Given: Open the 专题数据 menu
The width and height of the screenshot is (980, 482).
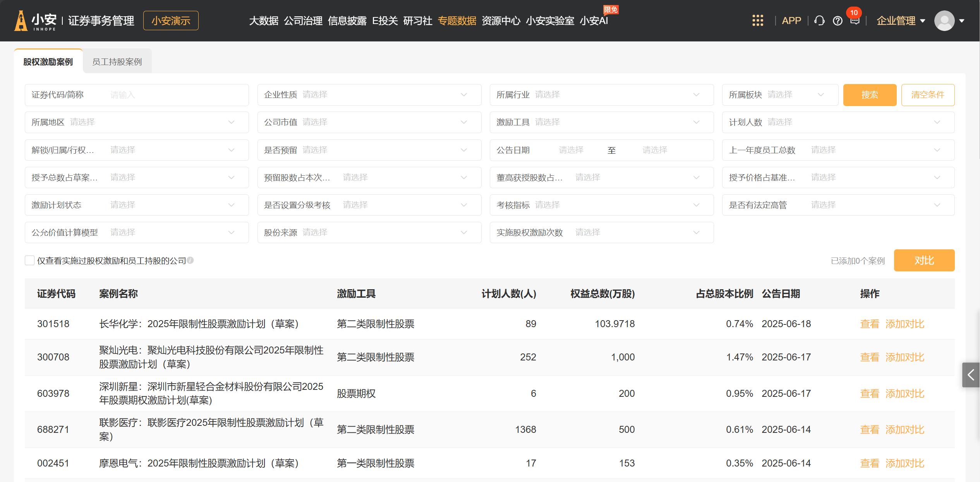Looking at the screenshot, I should (457, 21).
